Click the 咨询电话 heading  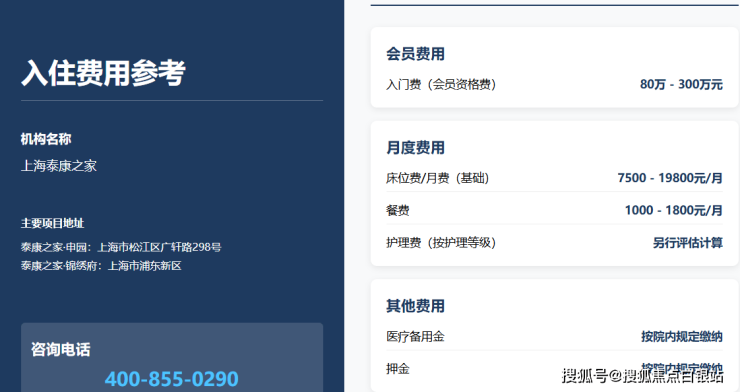[60, 350]
